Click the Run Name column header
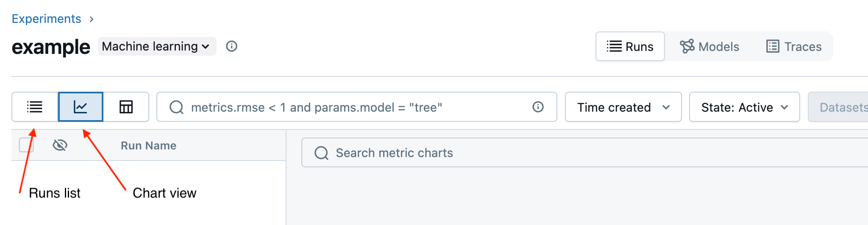The width and height of the screenshot is (868, 225). pos(148,146)
